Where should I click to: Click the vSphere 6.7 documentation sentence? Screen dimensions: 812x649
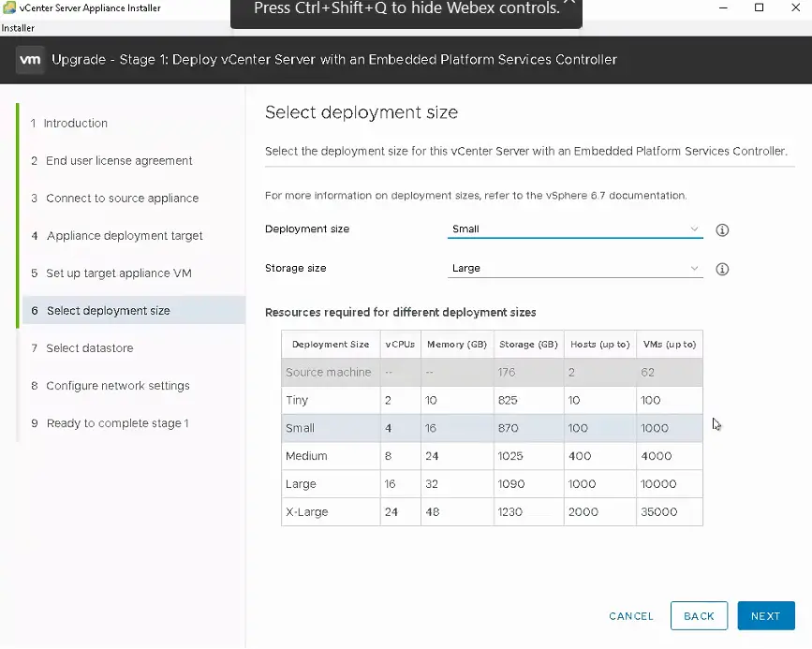476,196
